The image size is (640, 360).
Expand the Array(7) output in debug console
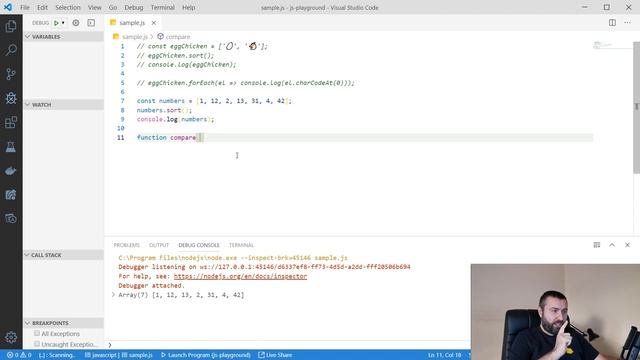click(x=113, y=295)
